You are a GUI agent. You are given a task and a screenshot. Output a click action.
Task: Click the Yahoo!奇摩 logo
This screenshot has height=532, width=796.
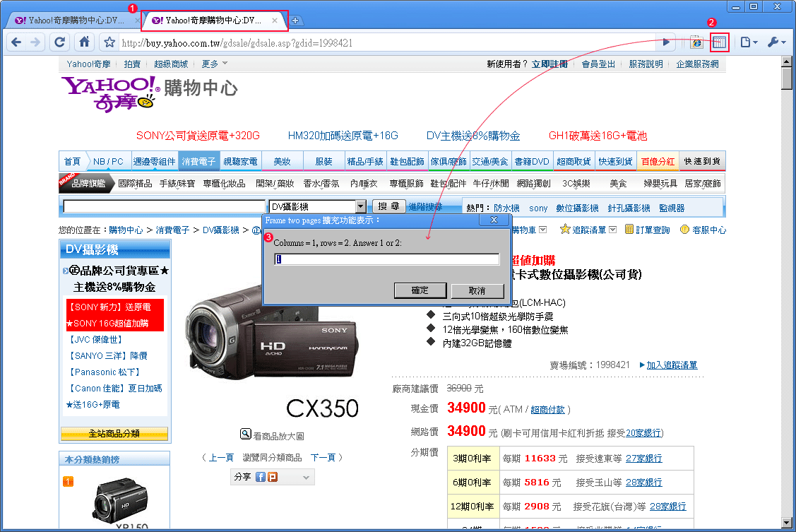[x=111, y=93]
